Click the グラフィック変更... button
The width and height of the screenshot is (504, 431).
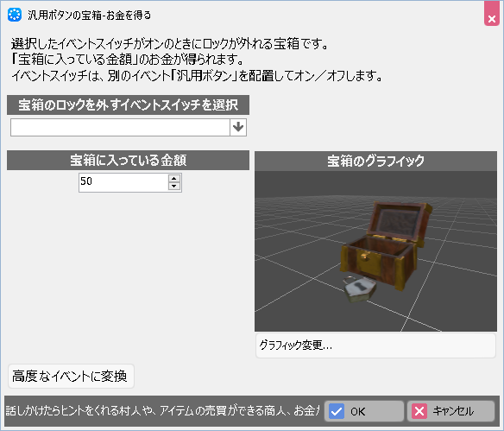[375, 345]
